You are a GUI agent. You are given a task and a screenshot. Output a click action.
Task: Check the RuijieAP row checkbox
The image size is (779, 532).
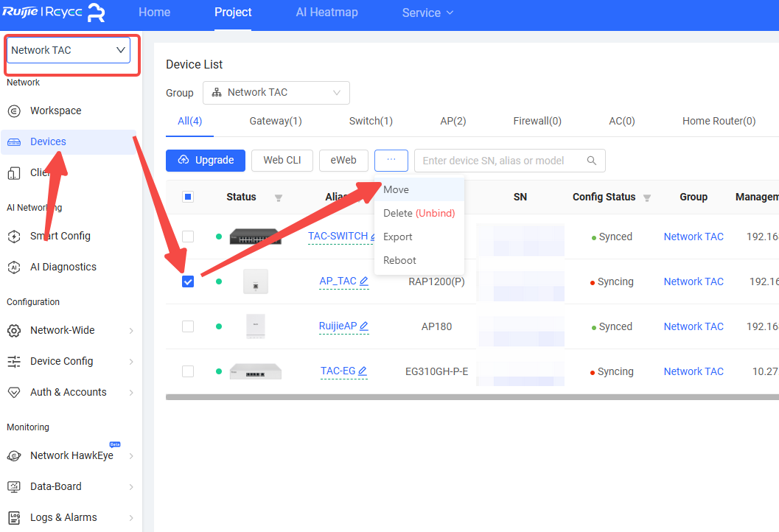point(188,326)
